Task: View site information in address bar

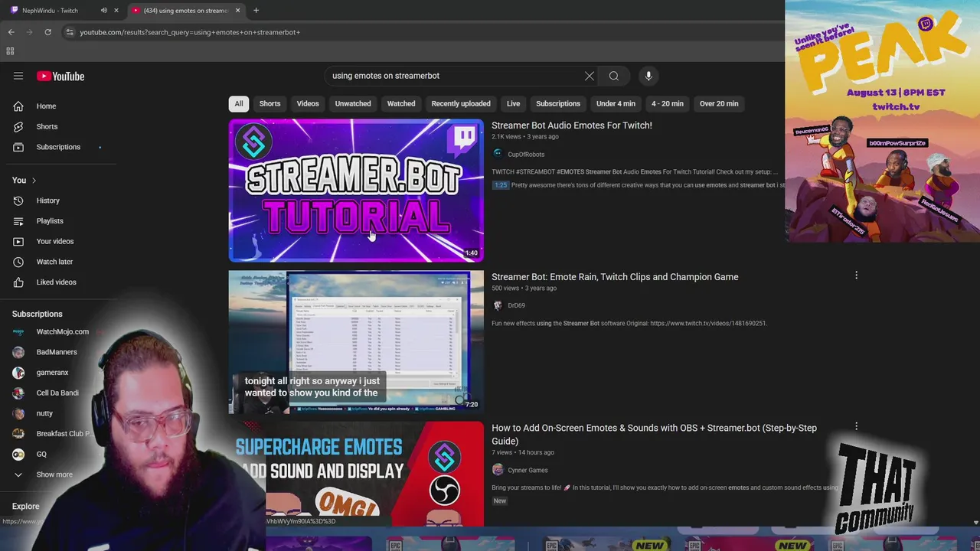Action: pyautogui.click(x=70, y=32)
